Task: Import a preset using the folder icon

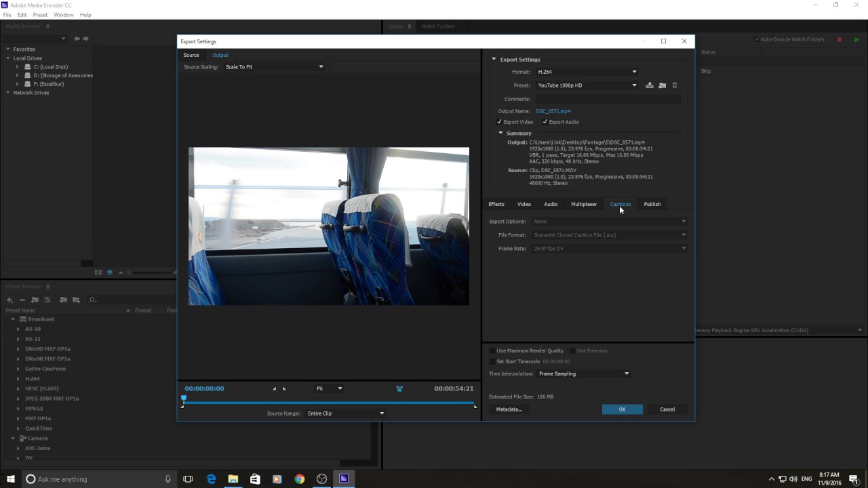Action: tap(662, 85)
